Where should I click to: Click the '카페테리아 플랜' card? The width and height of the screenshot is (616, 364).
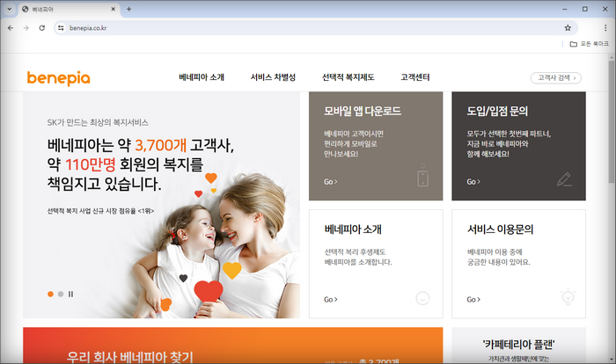pyautogui.click(x=518, y=346)
